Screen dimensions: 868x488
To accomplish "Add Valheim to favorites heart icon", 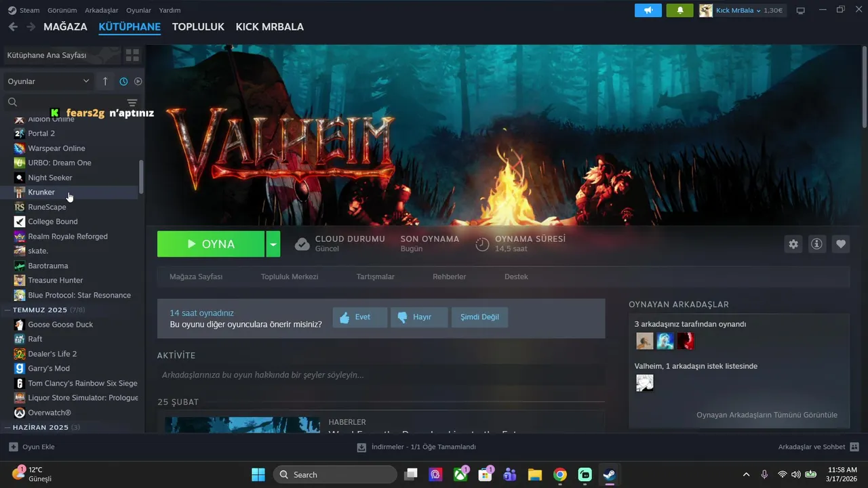I will [x=841, y=244].
